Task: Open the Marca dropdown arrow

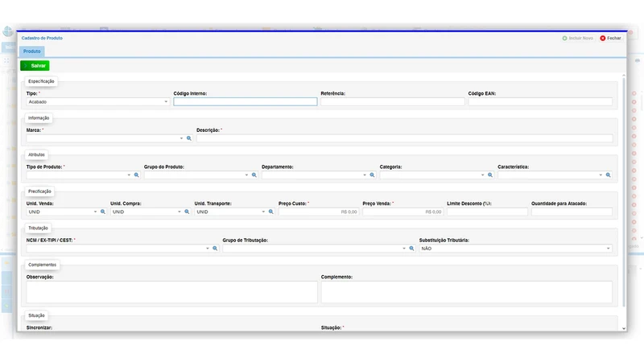Action: (x=181, y=138)
